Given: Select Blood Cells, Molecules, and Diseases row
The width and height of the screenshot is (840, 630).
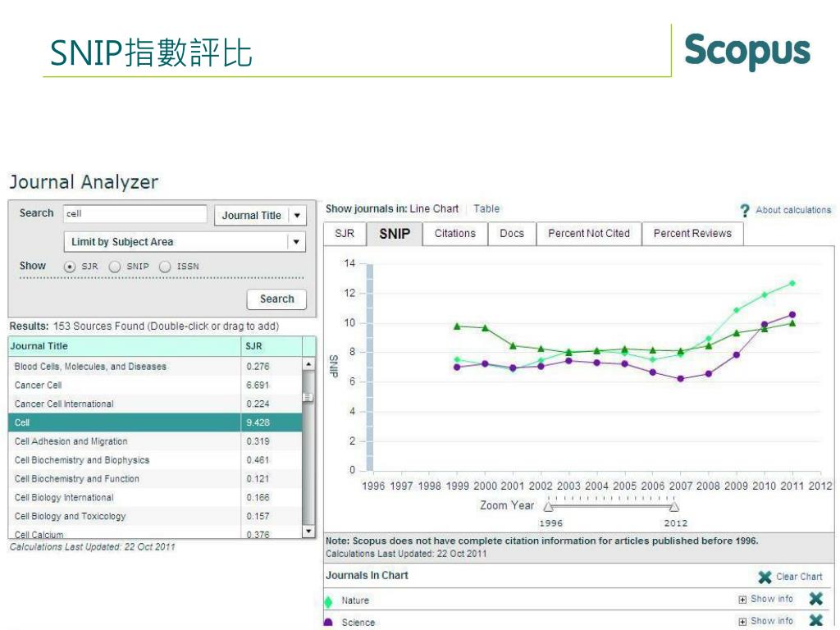Looking at the screenshot, I should [155, 367].
